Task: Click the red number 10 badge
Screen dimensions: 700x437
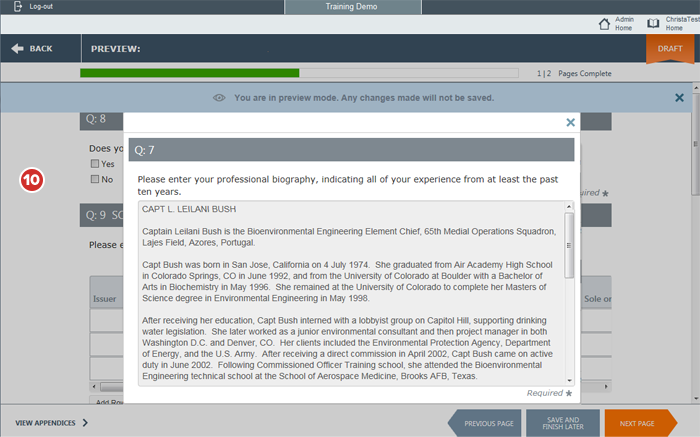Action: tap(32, 180)
